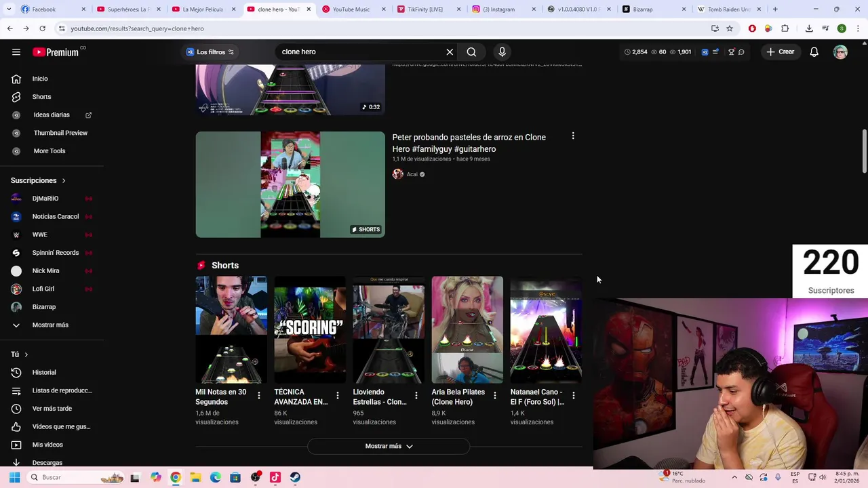Open options for Mil Notas en 30 Segundos short
Viewport: 868px width, 488px height.
(x=258, y=396)
